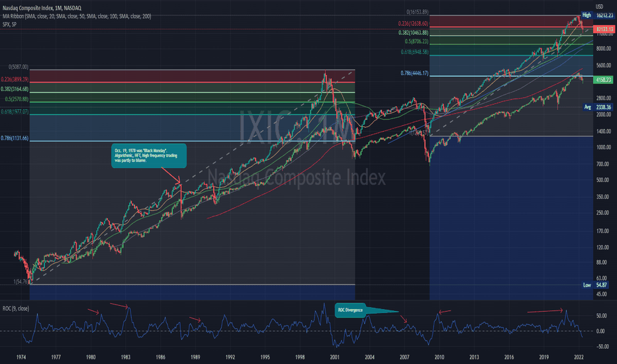The image size is (617, 364).
Task: Click the 120.00 price axis value
Action: pyautogui.click(x=604, y=248)
